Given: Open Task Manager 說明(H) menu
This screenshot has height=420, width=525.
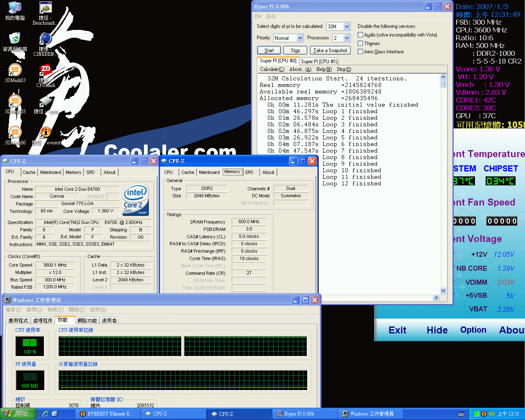Looking at the screenshot, I should (98, 310).
